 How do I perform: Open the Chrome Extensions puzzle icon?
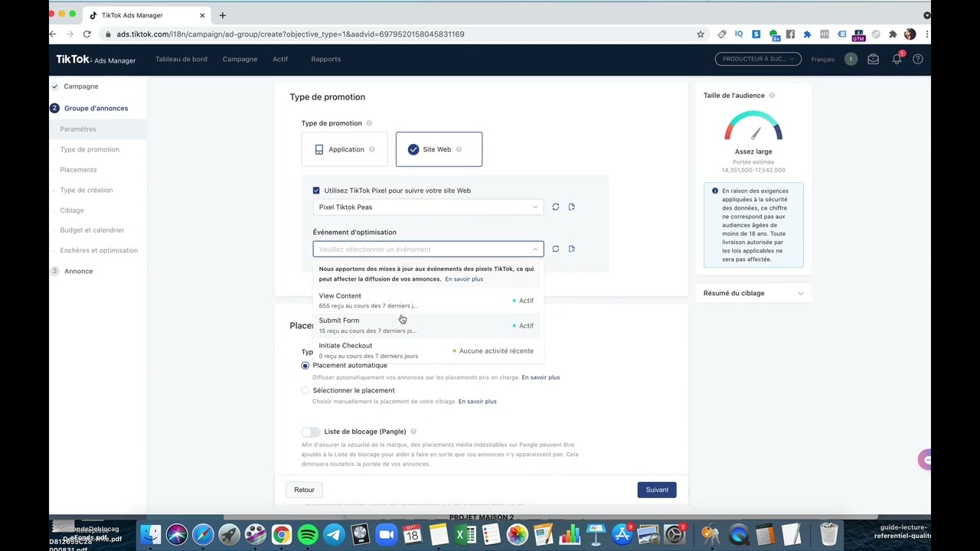click(x=893, y=34)
